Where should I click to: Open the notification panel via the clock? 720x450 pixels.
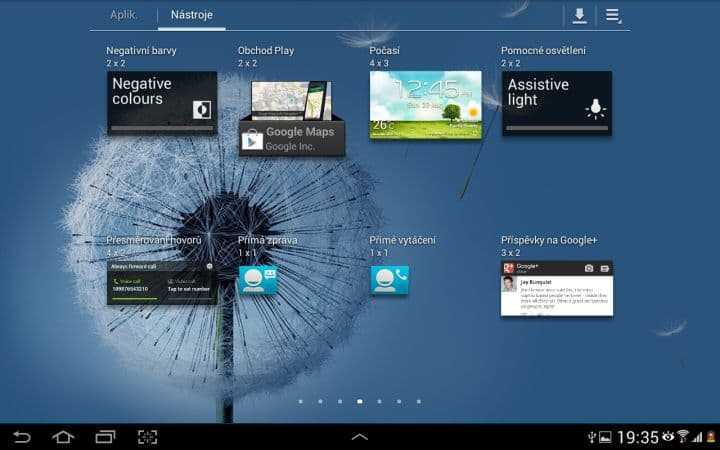coord(637,437)
